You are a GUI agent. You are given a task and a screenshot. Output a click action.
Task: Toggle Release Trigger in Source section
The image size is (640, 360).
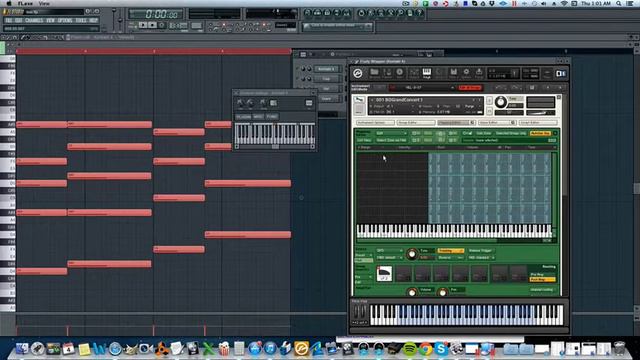(480, 251)
